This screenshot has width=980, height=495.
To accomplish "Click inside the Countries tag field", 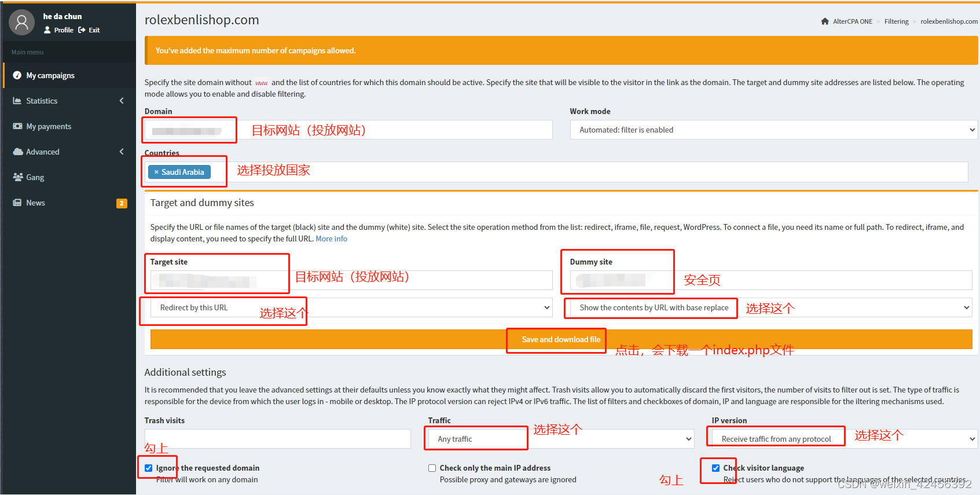I will coord(556,172).
